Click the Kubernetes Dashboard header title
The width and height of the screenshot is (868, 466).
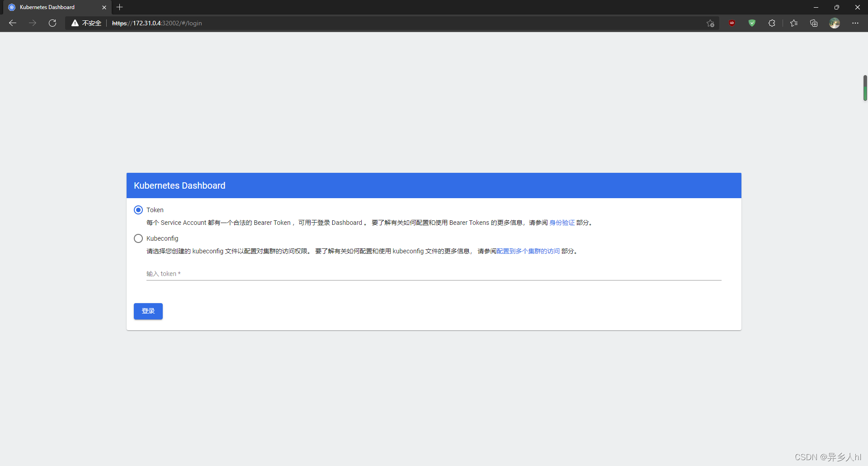point(179,185)
